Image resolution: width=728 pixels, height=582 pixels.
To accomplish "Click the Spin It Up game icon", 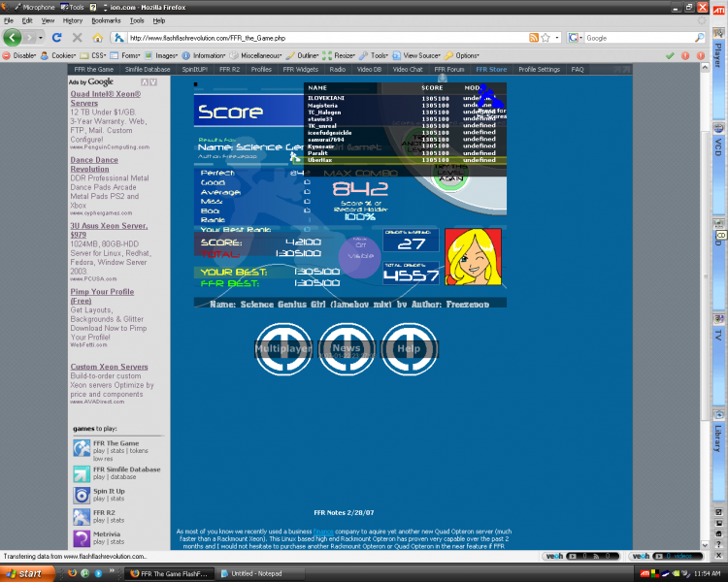I will 82,496.
